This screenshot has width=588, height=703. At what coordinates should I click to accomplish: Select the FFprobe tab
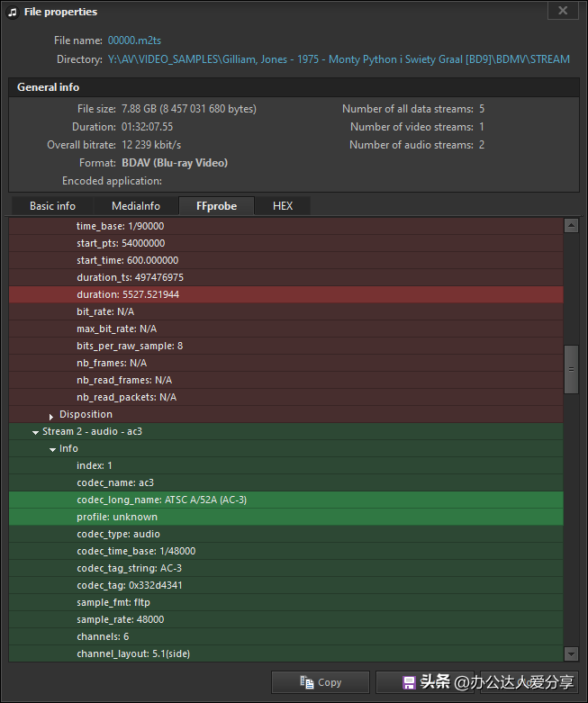[216, 206]
